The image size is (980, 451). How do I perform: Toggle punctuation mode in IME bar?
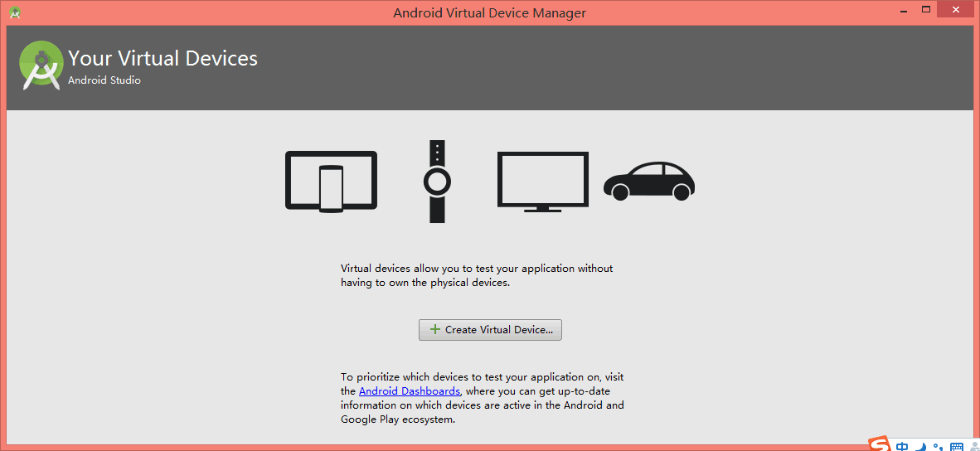tap(938, 446)
